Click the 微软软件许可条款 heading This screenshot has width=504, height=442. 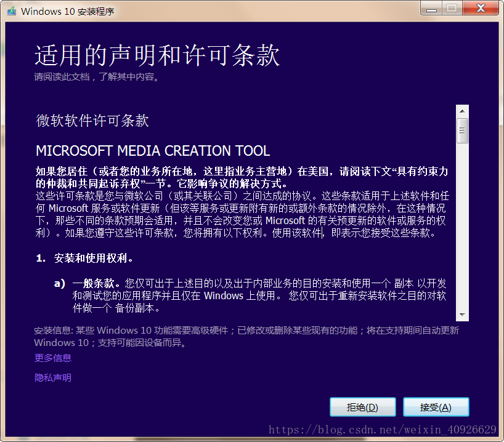[x=92, y=121]
